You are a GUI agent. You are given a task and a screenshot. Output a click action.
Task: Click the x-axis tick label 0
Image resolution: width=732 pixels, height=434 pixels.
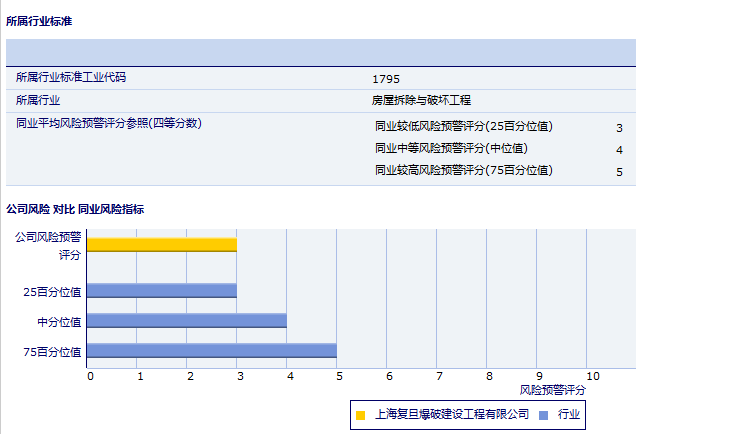90,376
